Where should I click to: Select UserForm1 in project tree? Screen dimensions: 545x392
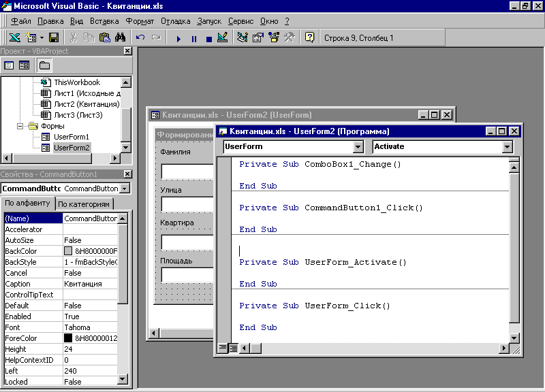click(72, 137)
